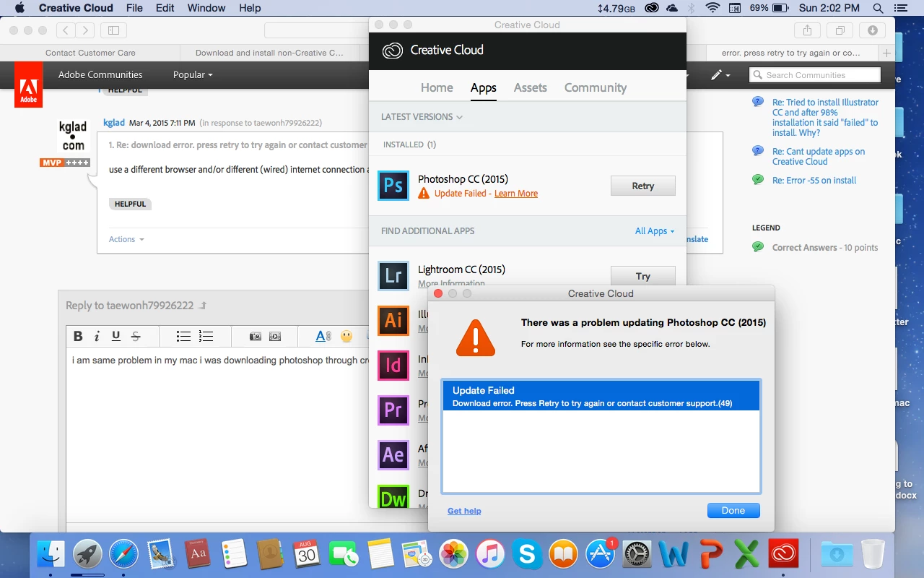Click the Wi-Fi icon in menu bar
The image size is (924, 578).
click(713, 8)
